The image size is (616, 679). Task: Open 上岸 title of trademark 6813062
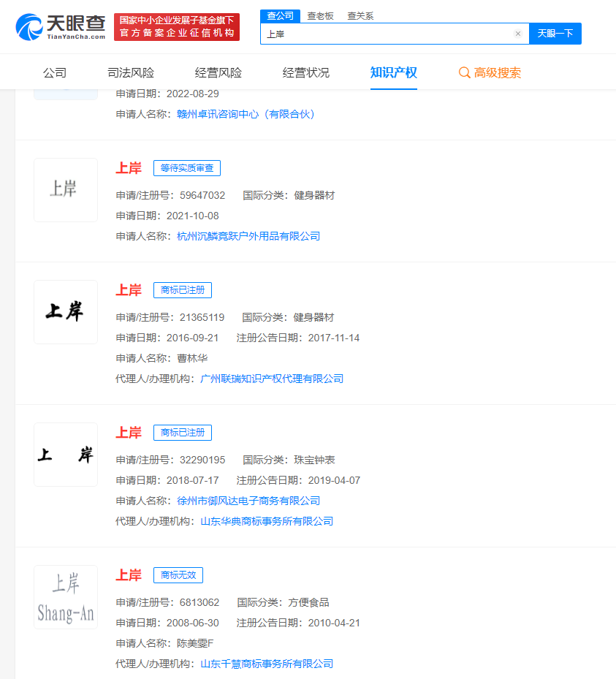[x=129, y=575]
